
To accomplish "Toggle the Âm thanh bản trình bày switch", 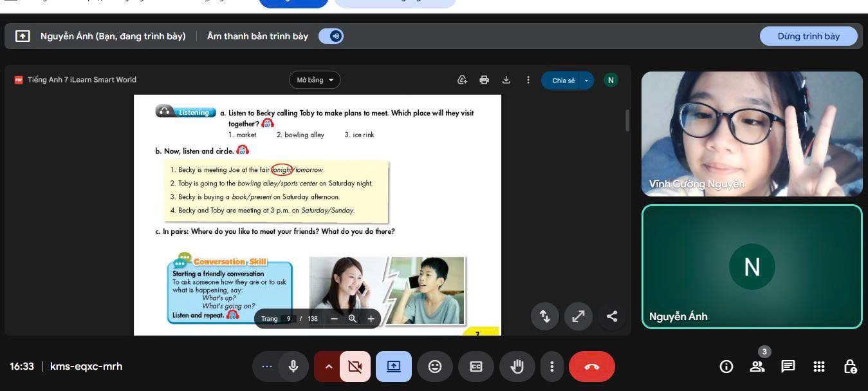I will click(331, 36).
